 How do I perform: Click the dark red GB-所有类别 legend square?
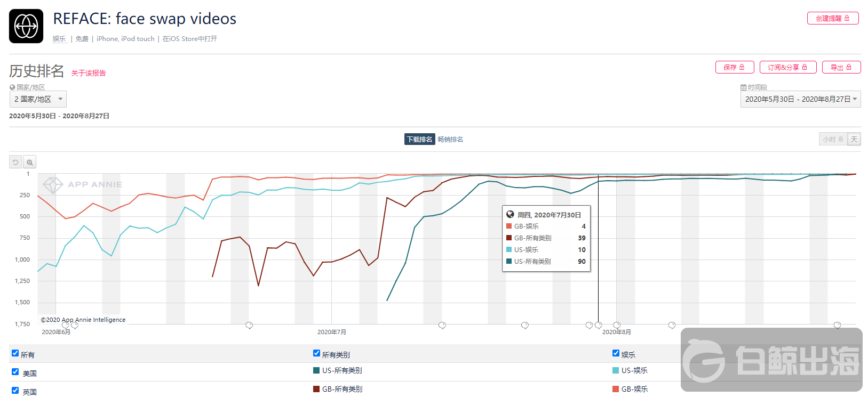[316, 389]
